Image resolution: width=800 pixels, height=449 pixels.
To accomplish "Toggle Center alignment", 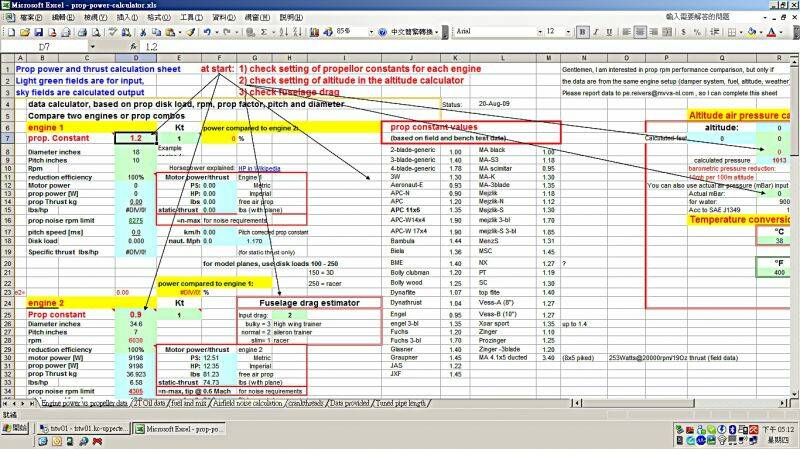I will [x=640, y=32].
